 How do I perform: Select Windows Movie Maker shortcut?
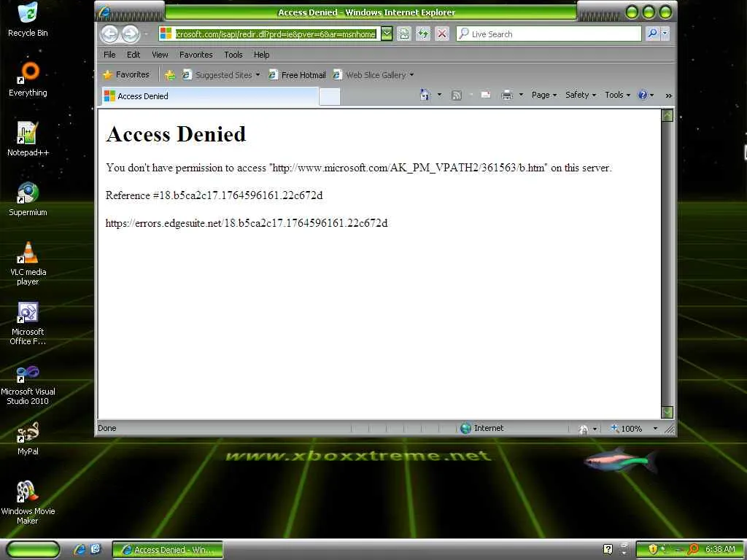[28, 502]
